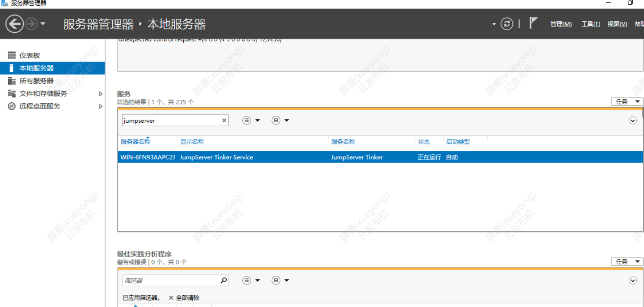Select the WIN-6FN93AAPC2J server name cell
The width and height of the screenshot is (644, 307).
[x=148, y=157]
